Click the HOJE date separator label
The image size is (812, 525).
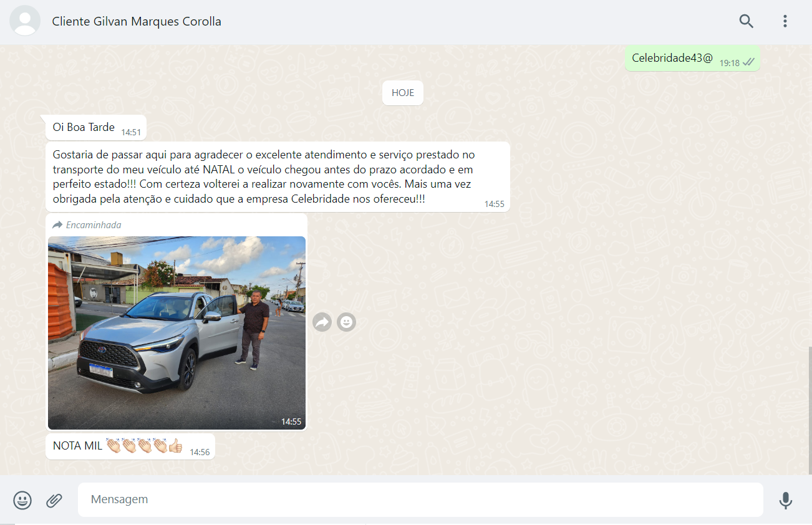pyautogui.click(x=403, y=93)
